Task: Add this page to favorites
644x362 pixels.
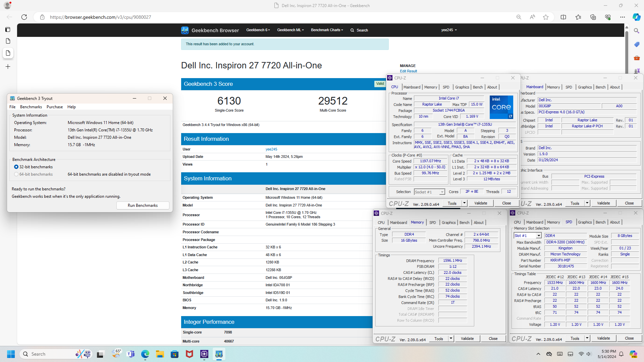Action: (x=546, y=17)
